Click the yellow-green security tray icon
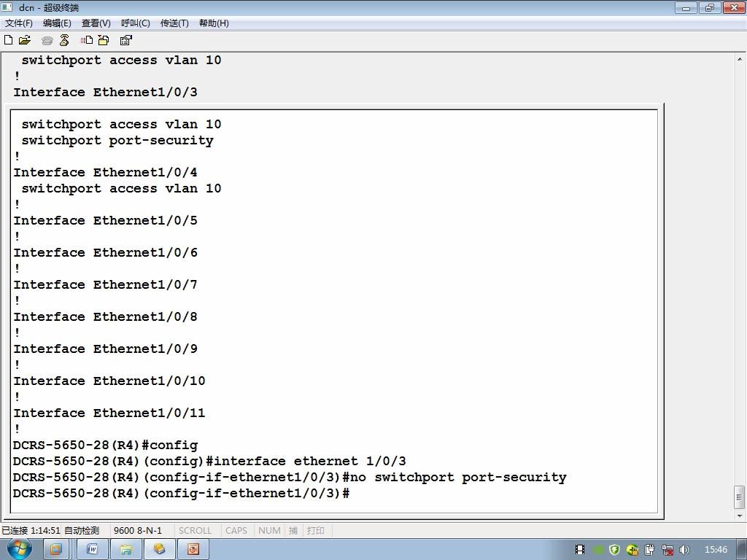The height and width of the screenshot is (560, 747). [632, 550]
